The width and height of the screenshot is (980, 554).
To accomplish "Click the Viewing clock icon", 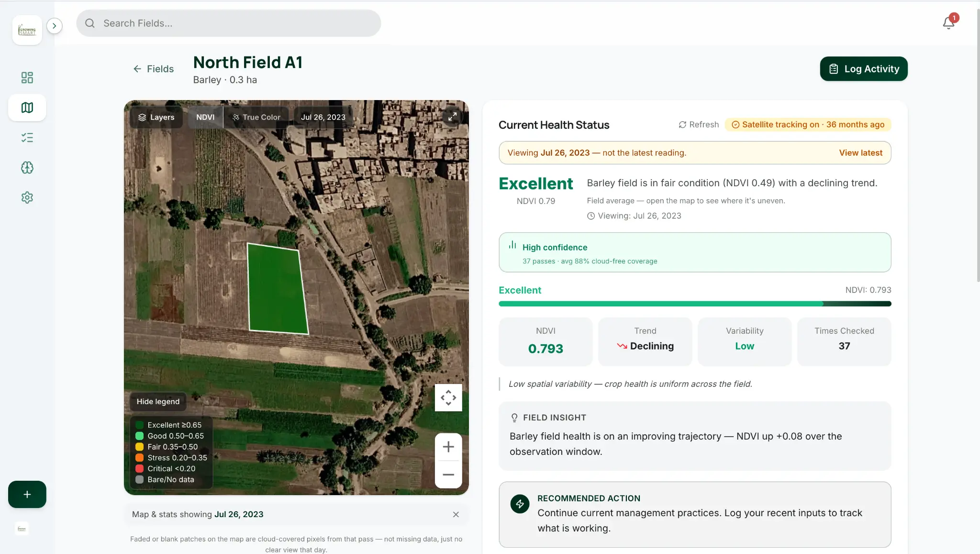I will tap(591, 216).
